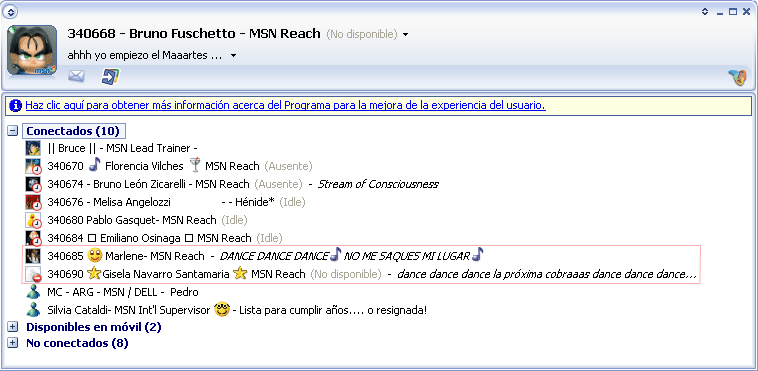
Task: Select contact 340680 Pablo Gasquet
Action: pyautogui.click(x=131, y=220)
